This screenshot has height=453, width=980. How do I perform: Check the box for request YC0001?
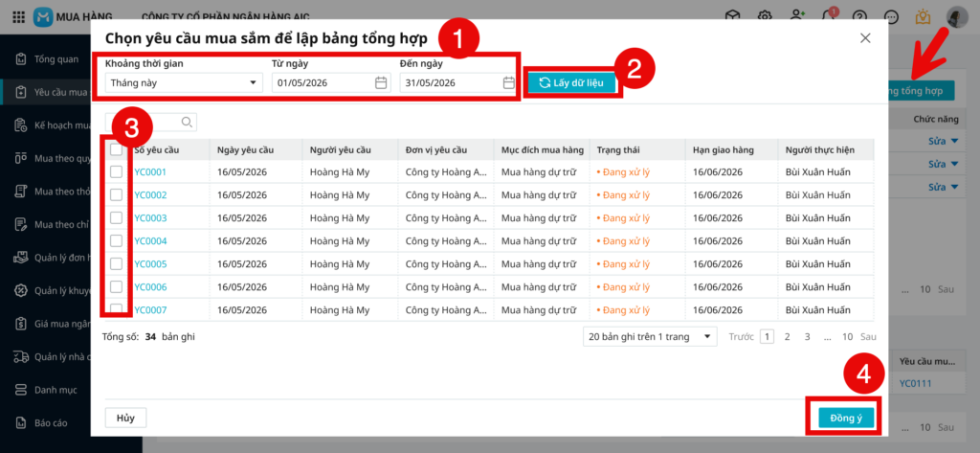tap(116, 171)
